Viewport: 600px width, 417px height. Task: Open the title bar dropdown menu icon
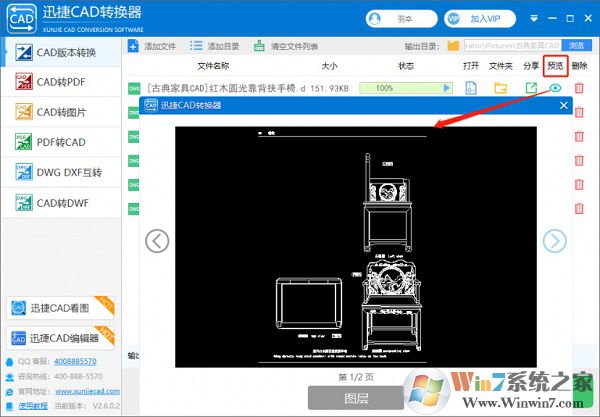pyautogui.click(x=534, y=18)
